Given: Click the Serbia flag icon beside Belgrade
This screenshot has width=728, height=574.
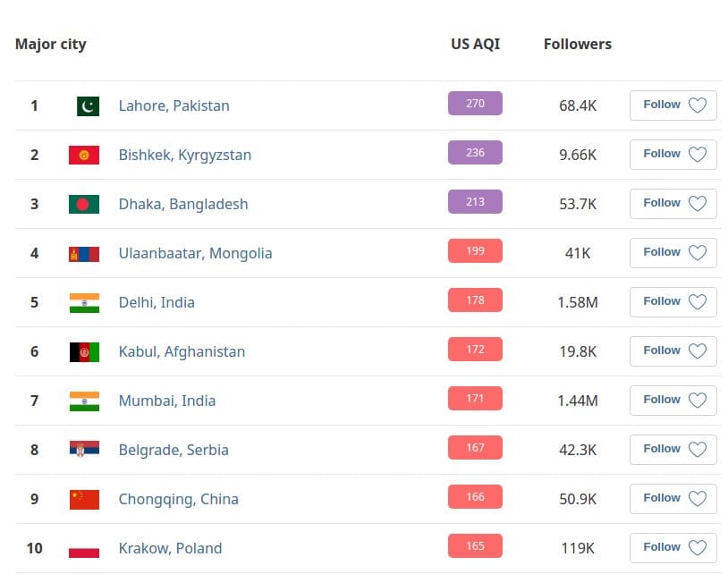Looking at the screenshot, I should point(84,450).
